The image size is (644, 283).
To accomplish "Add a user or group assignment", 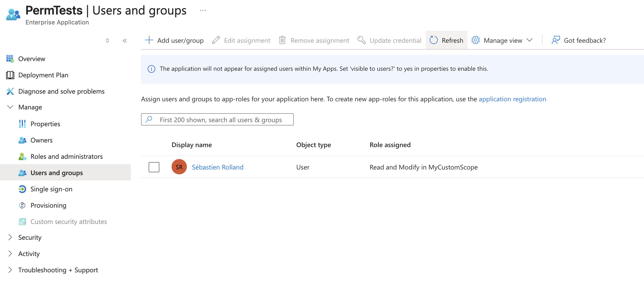I will tap(174, 40).
